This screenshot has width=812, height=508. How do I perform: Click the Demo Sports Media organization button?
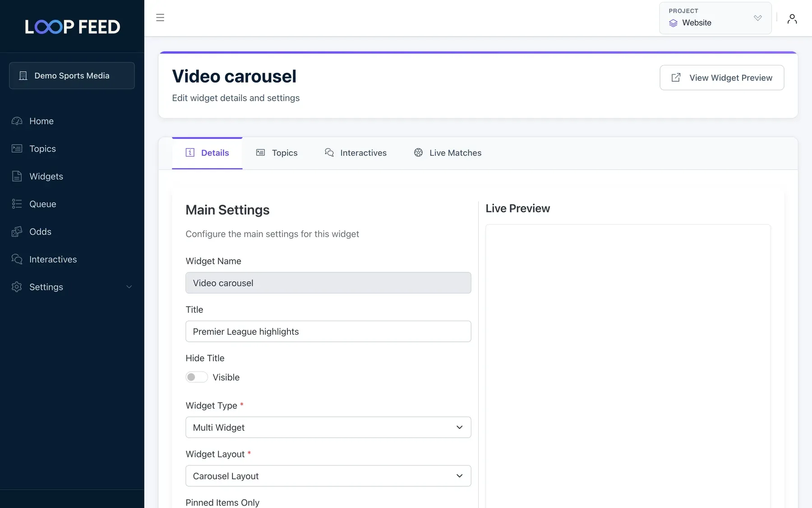point(72,75)
